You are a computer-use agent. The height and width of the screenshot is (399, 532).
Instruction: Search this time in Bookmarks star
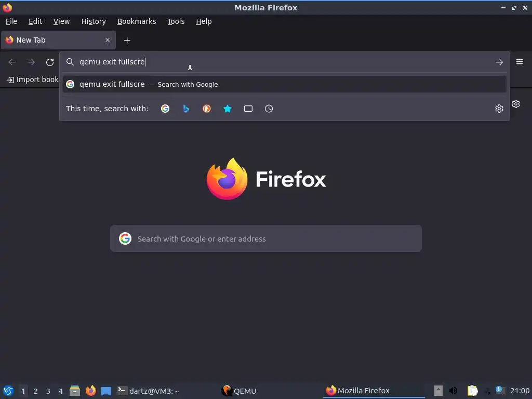click(228, 109)
